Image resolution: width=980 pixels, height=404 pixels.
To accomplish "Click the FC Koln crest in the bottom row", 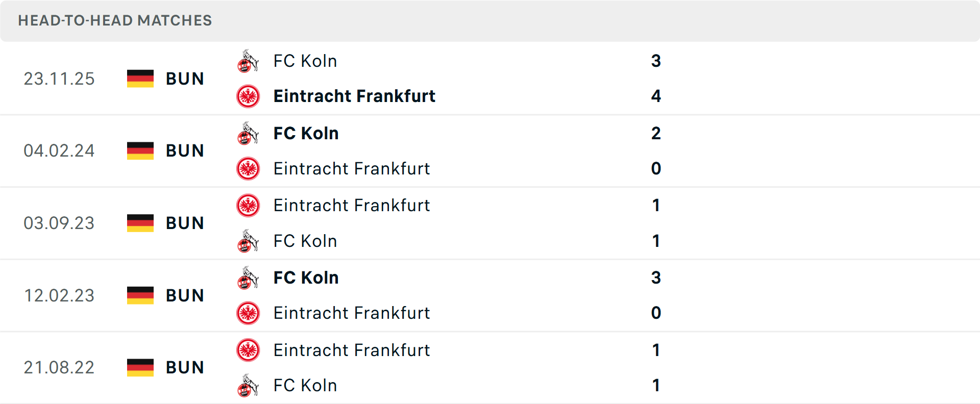I will coord(248,386).
